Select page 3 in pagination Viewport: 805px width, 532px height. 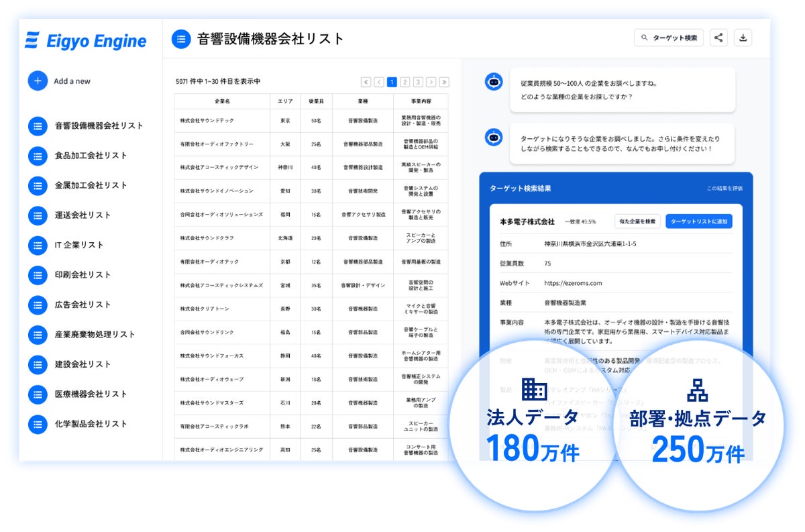418,82
